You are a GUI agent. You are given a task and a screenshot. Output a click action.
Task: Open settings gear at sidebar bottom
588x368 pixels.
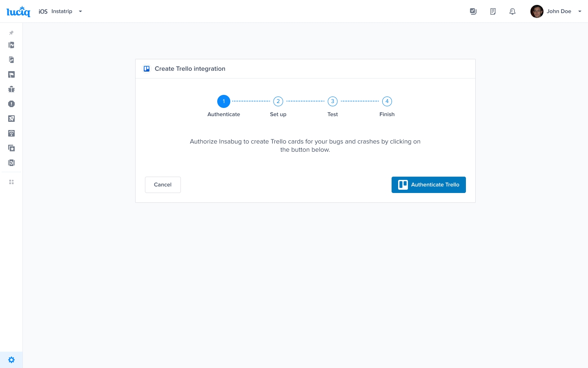[x=11, y=360]
